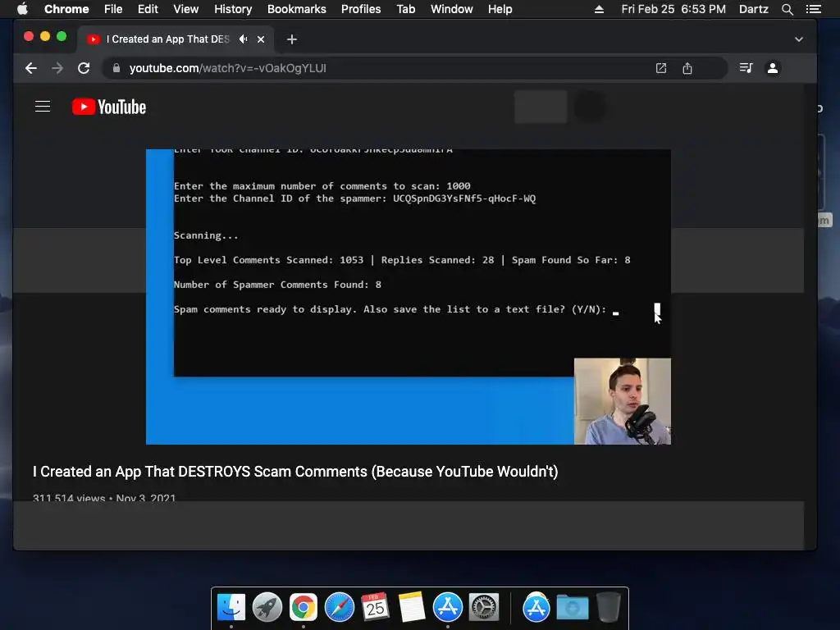Screen dimensions: 840x630
Task: Minimize the Chrome window
Action: coord(45,36)
